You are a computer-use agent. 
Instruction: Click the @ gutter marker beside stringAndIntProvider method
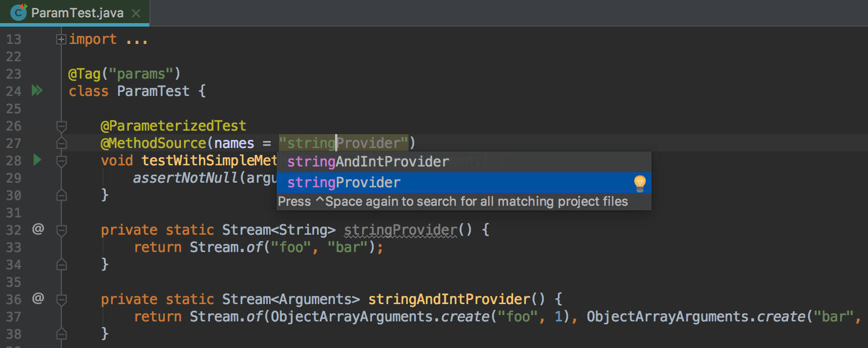click(38, 299)
